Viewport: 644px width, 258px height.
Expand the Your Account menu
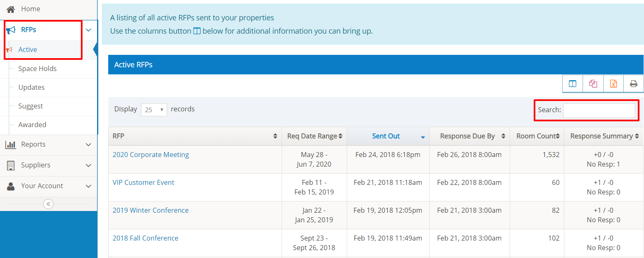click(88, 186)
